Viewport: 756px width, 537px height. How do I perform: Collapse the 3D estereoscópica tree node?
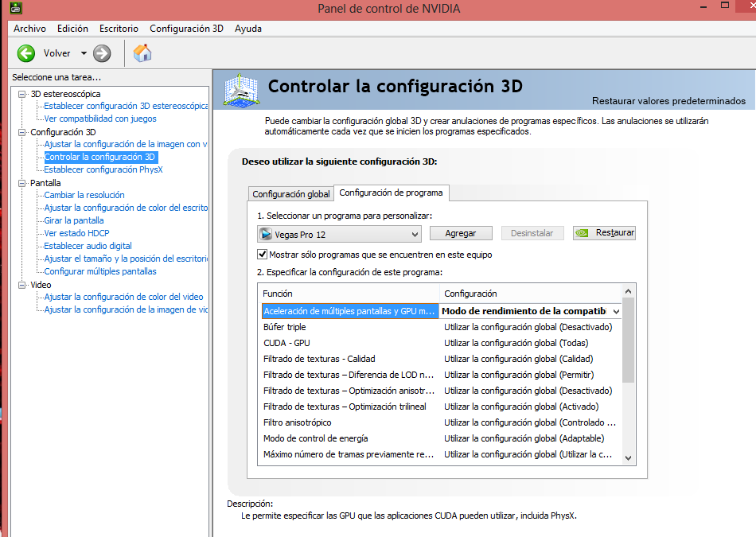coord(21,94)
